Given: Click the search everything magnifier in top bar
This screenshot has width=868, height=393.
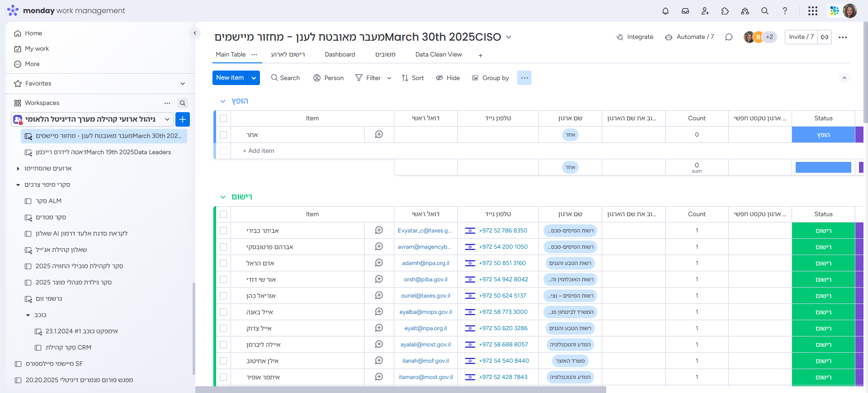Looking at the screenshot, I should coord(764,11).
